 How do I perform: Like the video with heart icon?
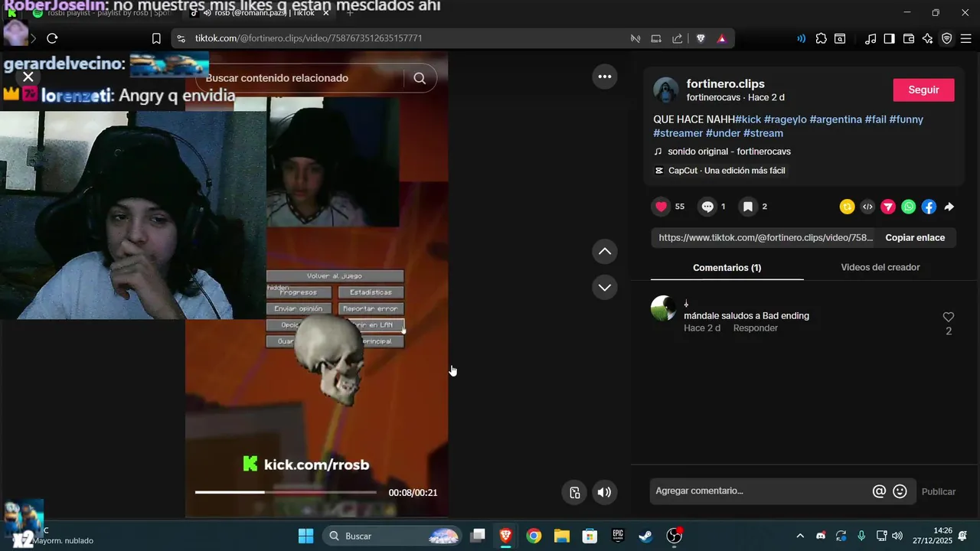[x=661, y=207]
